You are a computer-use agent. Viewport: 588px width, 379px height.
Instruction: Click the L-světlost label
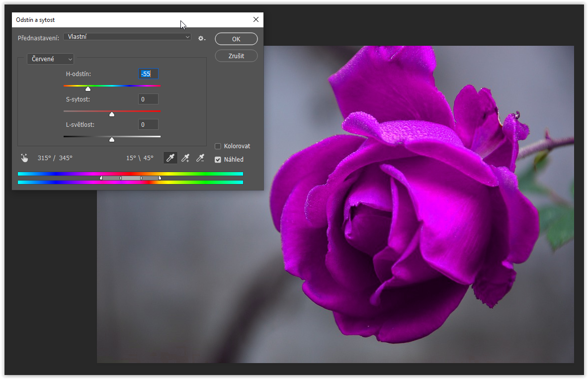coord(80,124)
